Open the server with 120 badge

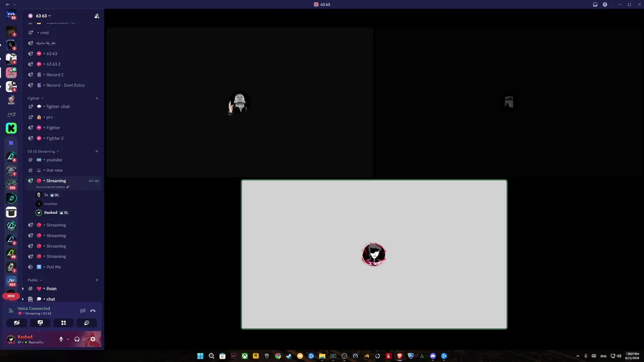click(11, 184)
